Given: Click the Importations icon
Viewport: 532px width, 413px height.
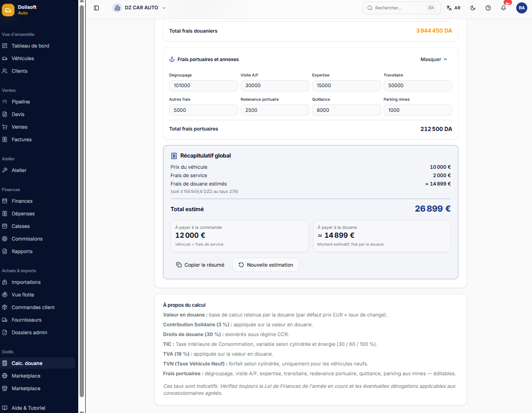Looking at the screenshot, I should click(5, 282).
